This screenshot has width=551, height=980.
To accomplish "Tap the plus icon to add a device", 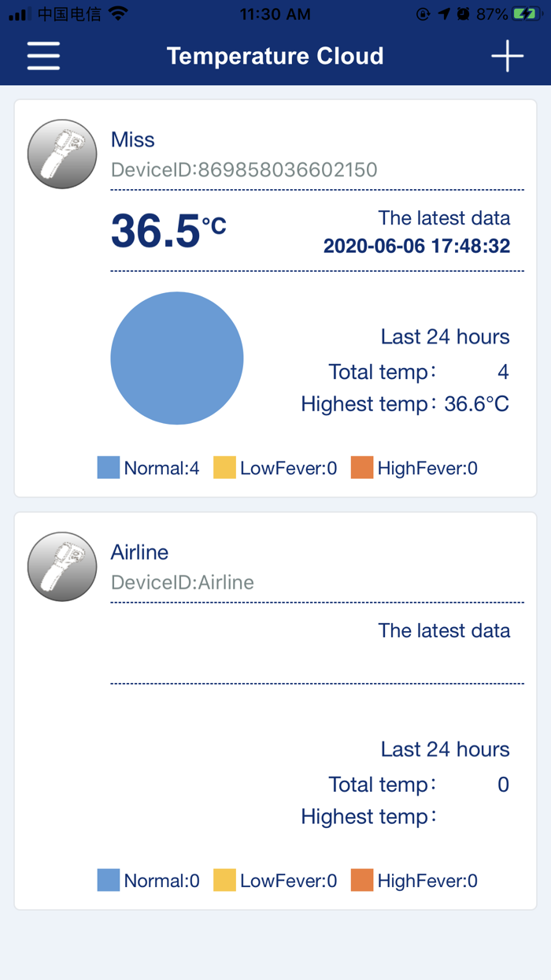I will [508, 56].
